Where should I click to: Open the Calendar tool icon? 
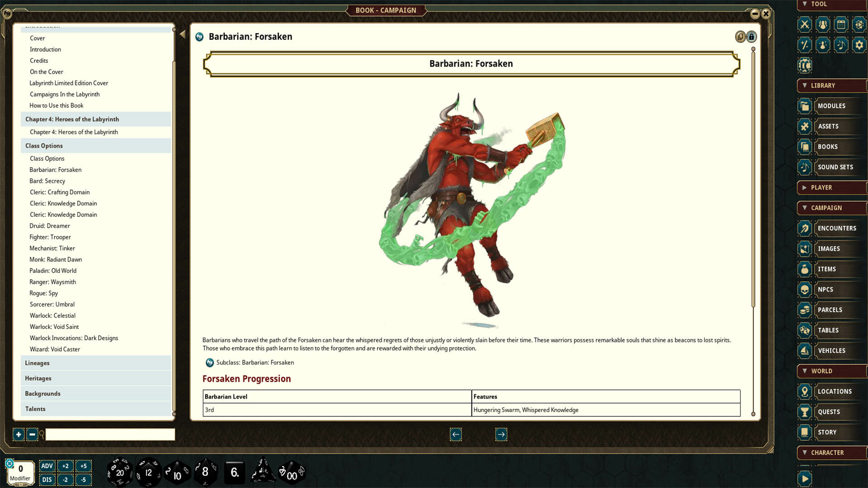pos(841,25)
